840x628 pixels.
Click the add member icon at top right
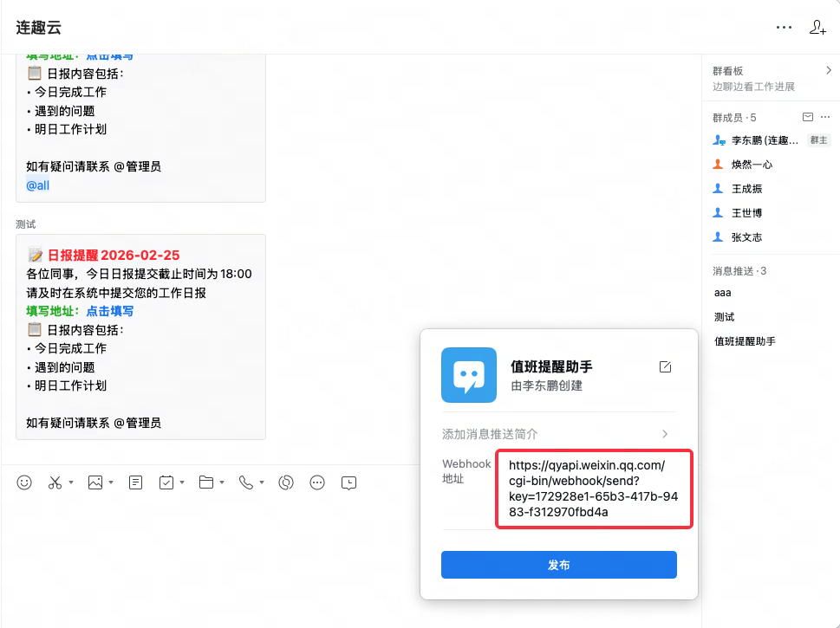coord(817,27)
